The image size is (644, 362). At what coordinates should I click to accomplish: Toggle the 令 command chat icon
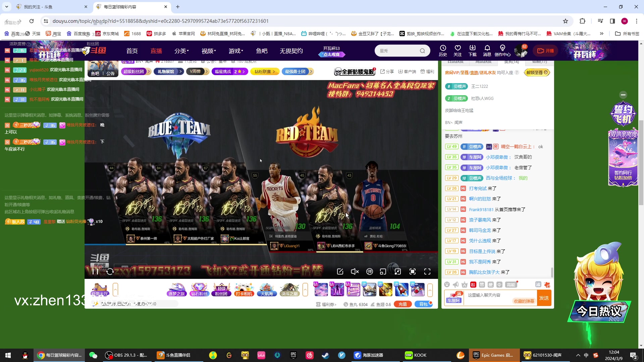(499, 285)
